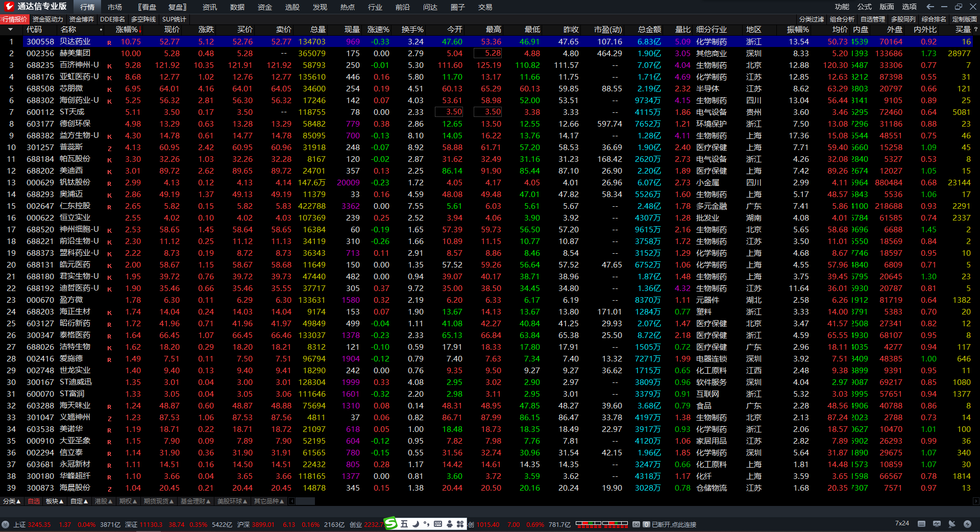This screenshot has height=532, width=980.
Task: Click the R marker beside 爱施德
Action: click(x=109, y=359)
